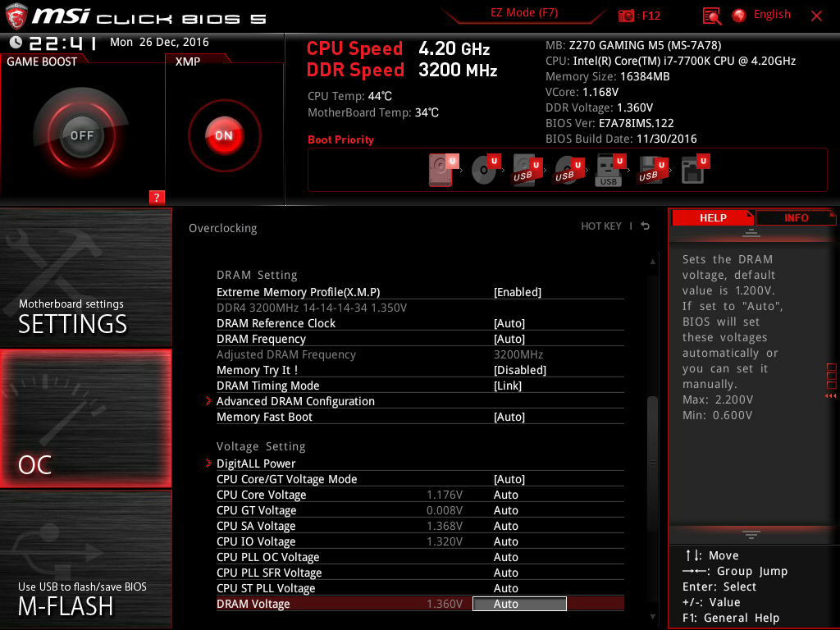Click the F12 screenshot label

pos(651,16)
